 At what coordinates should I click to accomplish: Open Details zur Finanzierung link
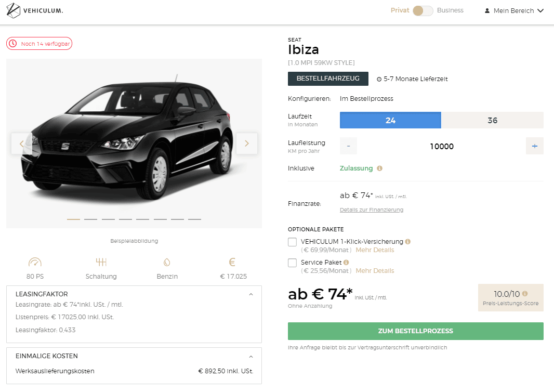[x=371, y=210]
